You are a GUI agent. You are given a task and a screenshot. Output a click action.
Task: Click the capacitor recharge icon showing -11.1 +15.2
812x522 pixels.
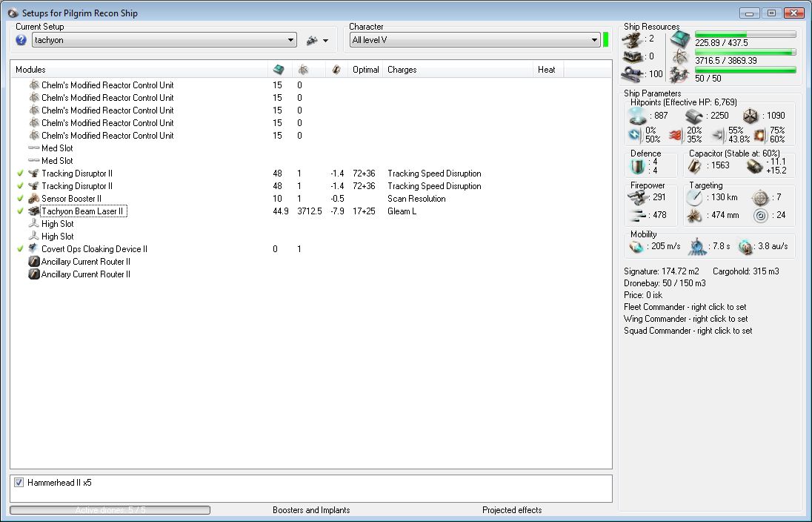point(754,166)
